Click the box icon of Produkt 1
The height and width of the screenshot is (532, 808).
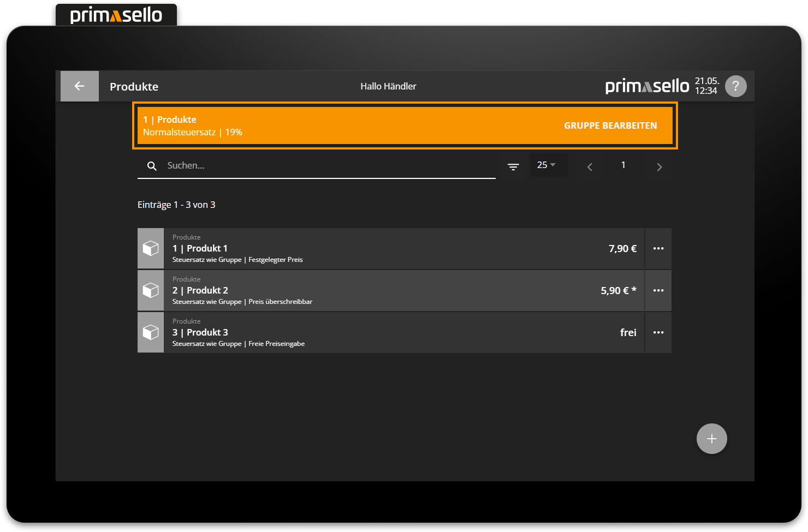pyautogui.click(x=151, y=249)
